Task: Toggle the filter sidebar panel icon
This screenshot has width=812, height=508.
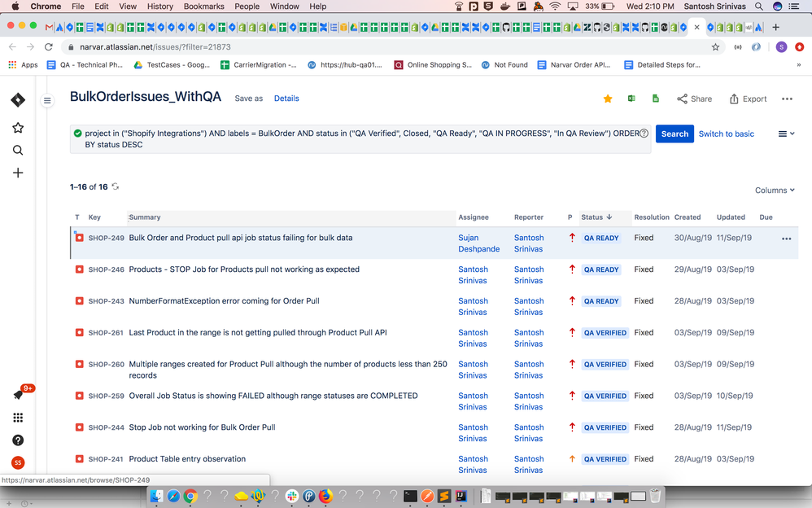Action: click(47, 101)
